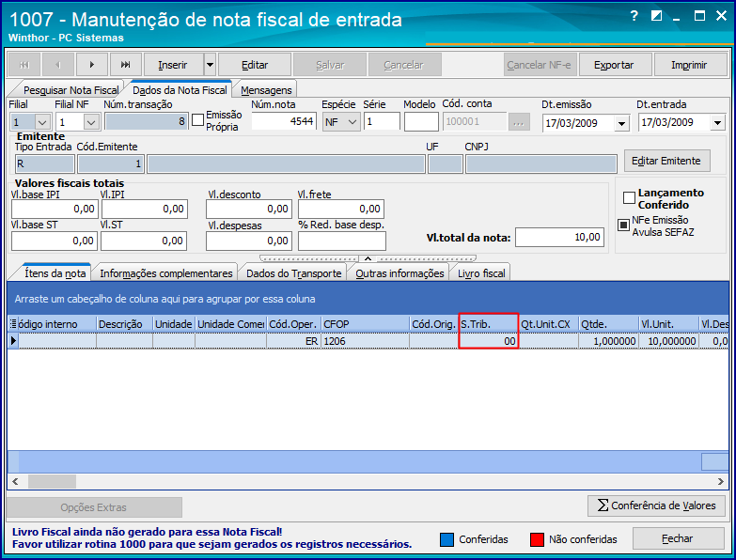Switch to Dados do Transporte tab
736x560 pixels.
click(x=294, y=273)
